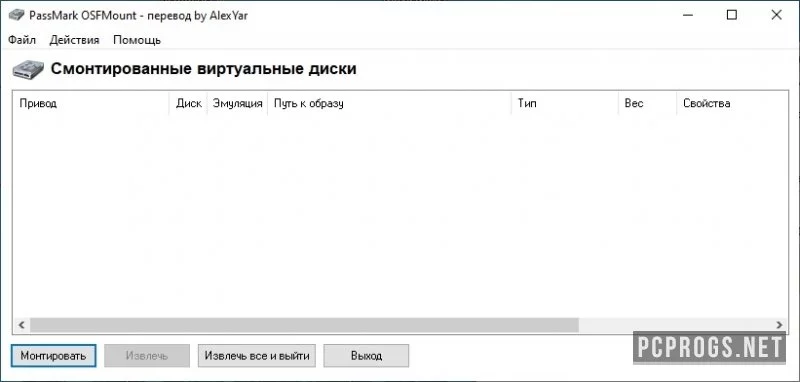
Task: Click the Монтировать button
Action: point(53,355)
